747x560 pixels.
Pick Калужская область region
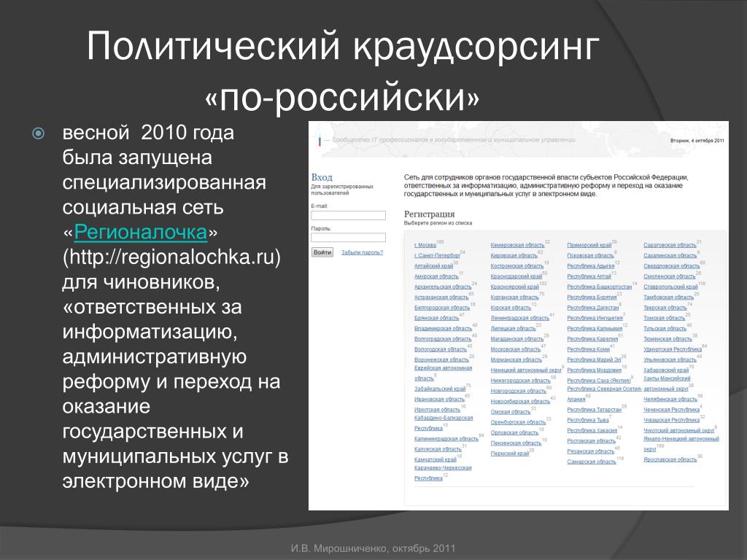pyautogui.click(x=438, y=449)
